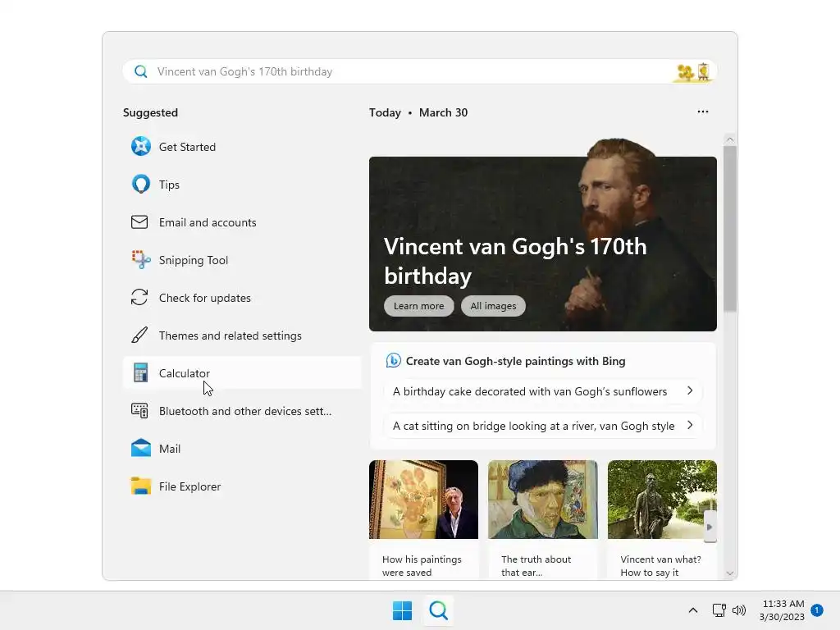Image resolution: width=840 pixels, height=630 pixels.
Task: Open the File Explorer folder icon
Action: 141,486
